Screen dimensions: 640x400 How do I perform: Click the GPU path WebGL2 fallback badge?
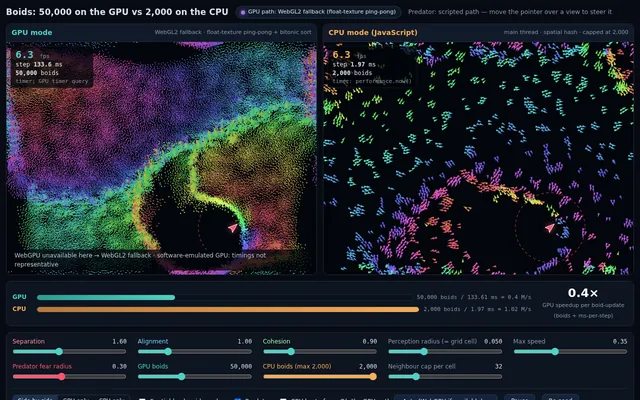point(318,12)
